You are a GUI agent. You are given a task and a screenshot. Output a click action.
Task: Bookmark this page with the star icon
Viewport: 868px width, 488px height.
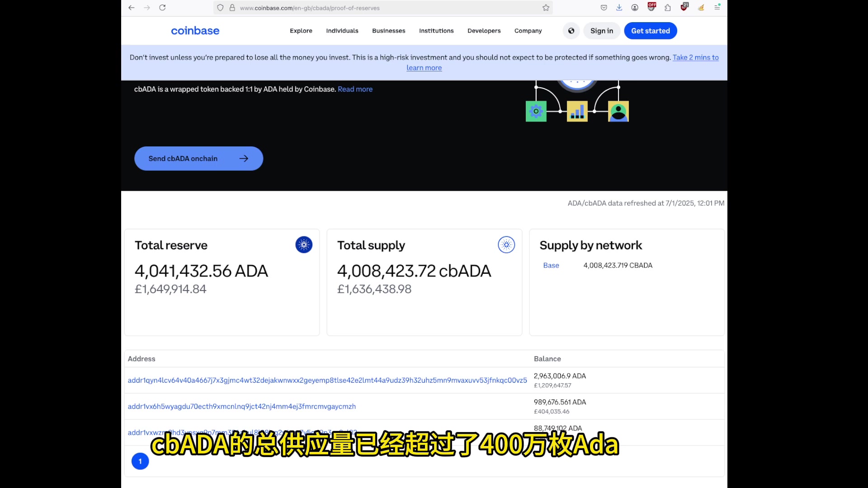click(546, 8)
